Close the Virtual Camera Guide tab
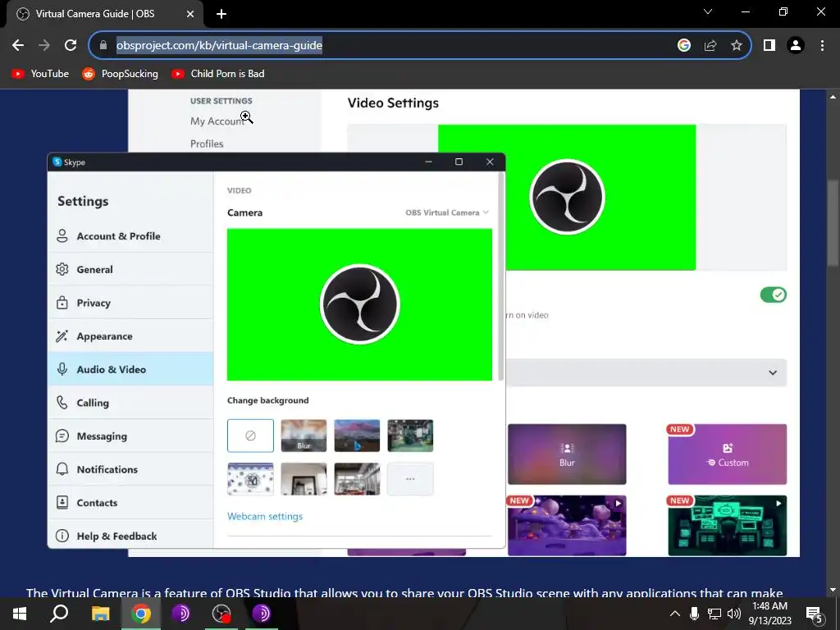840x630 pixels. [x=190, y=14]
